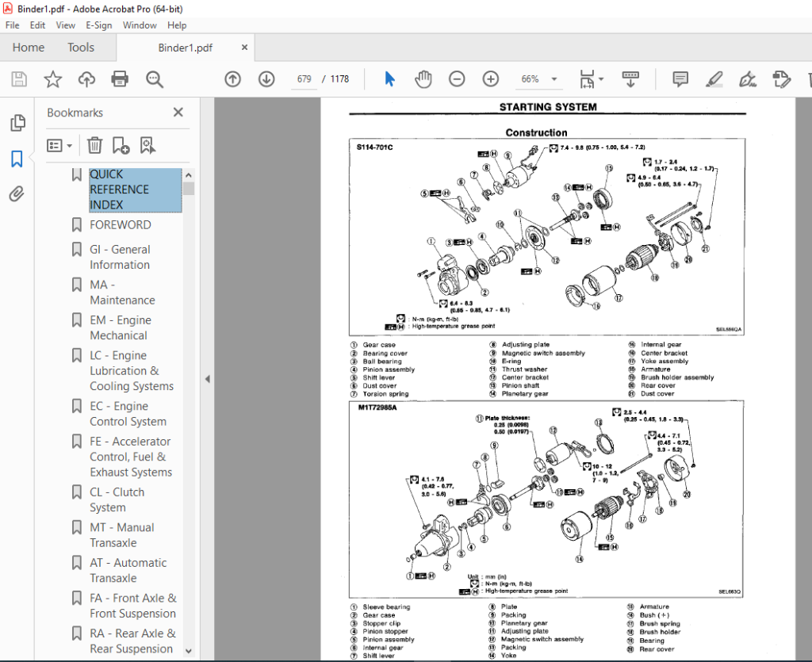Image resolution: width=812 pixels, height=662 pixels.
Task: Print the document with printer icon
Action: [120, 79]
